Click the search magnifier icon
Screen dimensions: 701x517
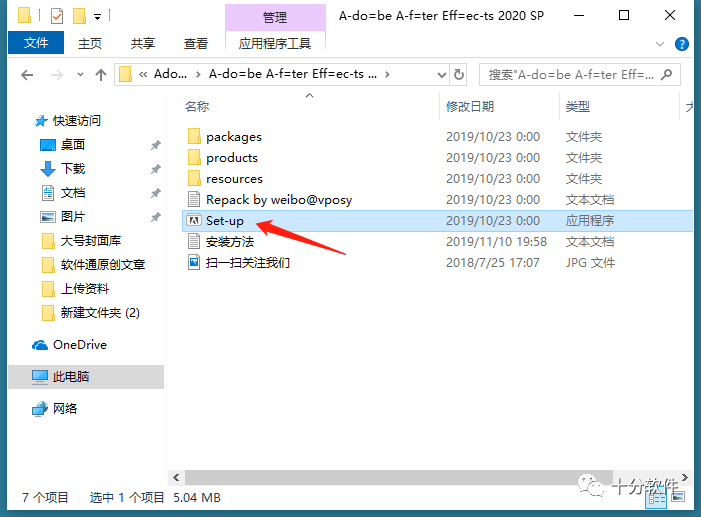click(x=666, y=75)
